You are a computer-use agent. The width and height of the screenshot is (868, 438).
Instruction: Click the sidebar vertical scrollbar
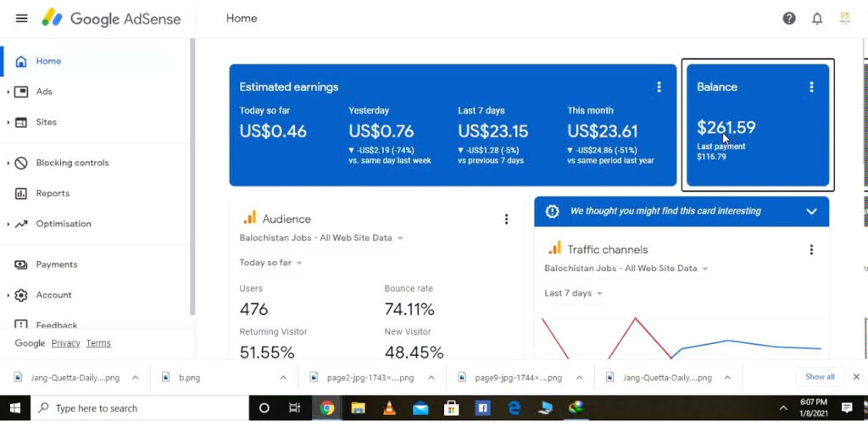coord(192,177)
